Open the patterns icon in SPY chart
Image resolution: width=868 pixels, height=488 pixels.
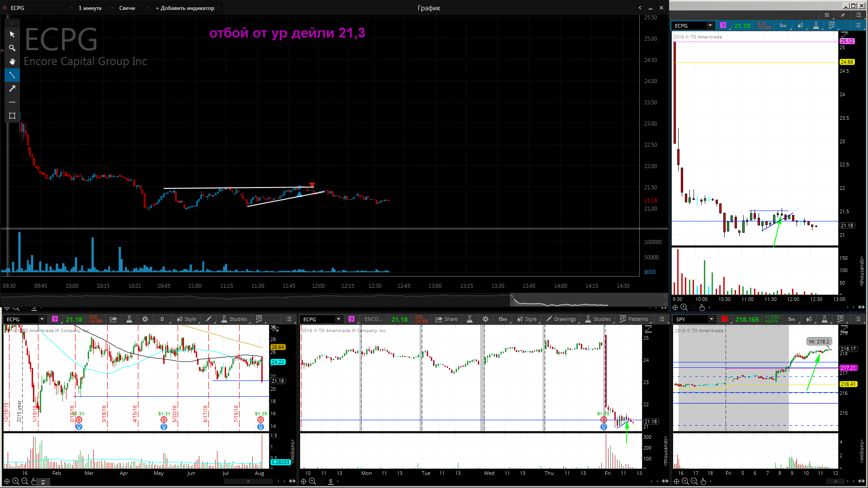840,319
